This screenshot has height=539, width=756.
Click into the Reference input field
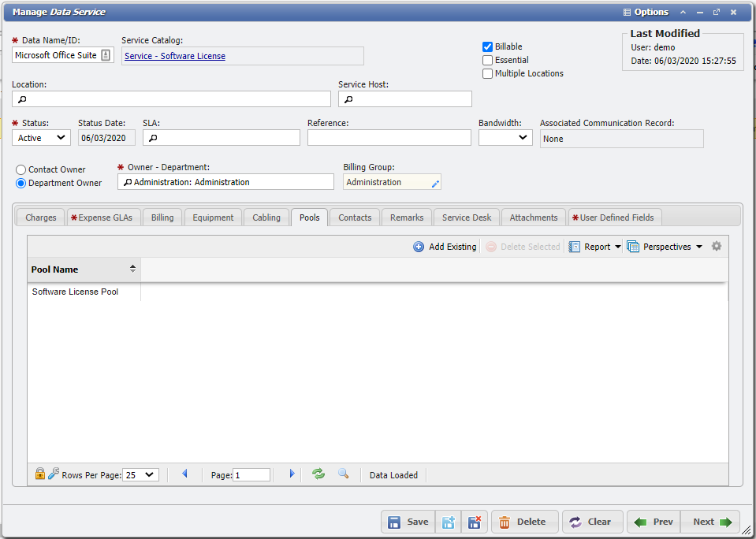pos(389,138)
